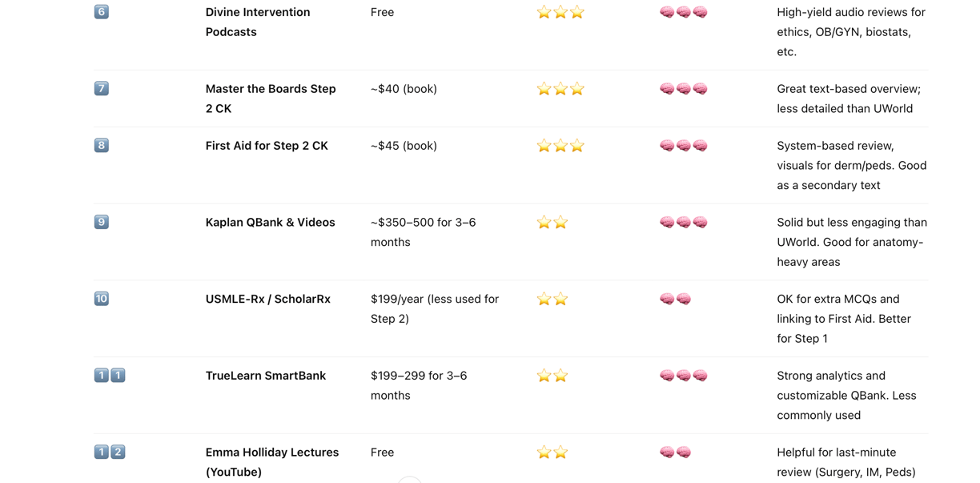Click the brain icons for TrueLearn SmartBank
The width and height of the screenshot is (980, 483).
point(684,376)
